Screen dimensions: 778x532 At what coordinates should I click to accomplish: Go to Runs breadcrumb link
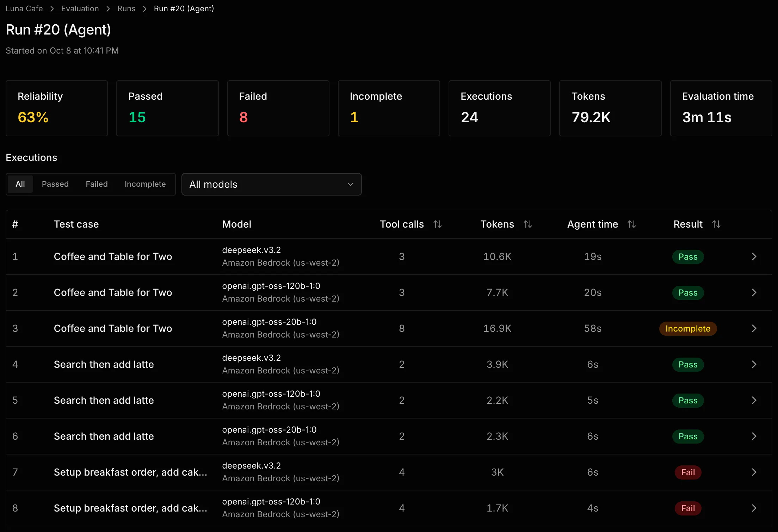tap(126, 8)
